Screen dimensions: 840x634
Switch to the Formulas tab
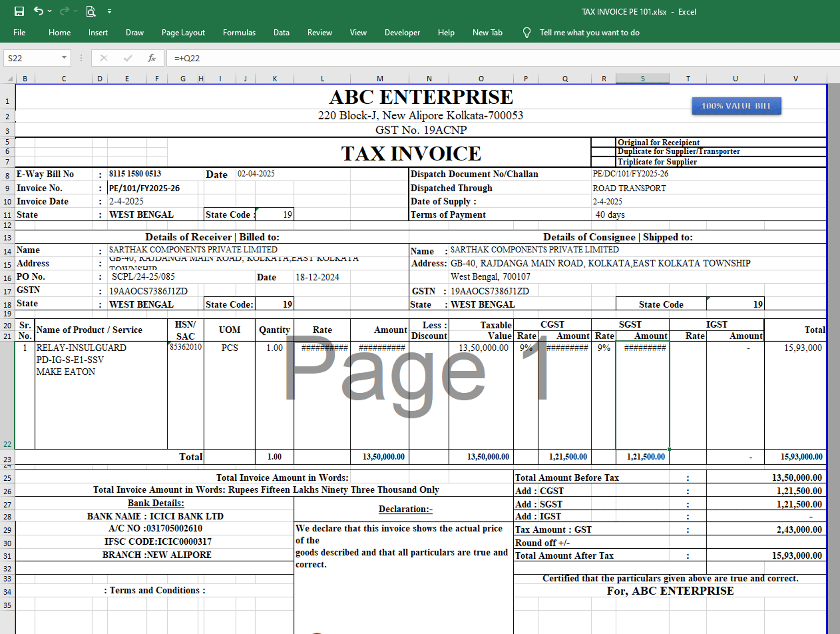[239, 33]
